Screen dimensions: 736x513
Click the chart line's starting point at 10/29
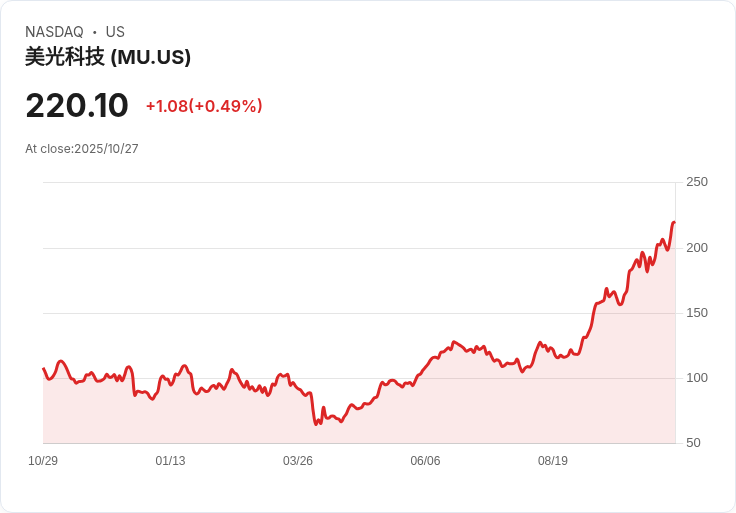coord(43,368)
